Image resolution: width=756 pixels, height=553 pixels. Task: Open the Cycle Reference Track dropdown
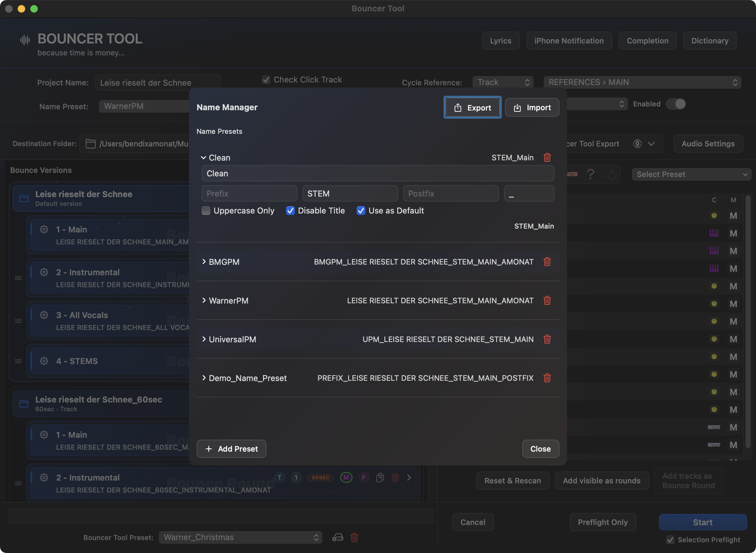click(x=502, y=82)
